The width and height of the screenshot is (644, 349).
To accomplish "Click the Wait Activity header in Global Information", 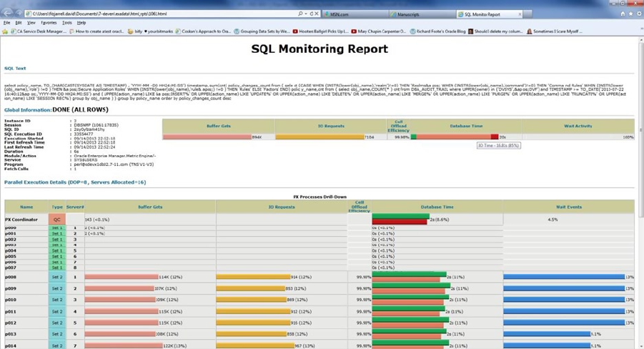I will click(x=578, y=126).
